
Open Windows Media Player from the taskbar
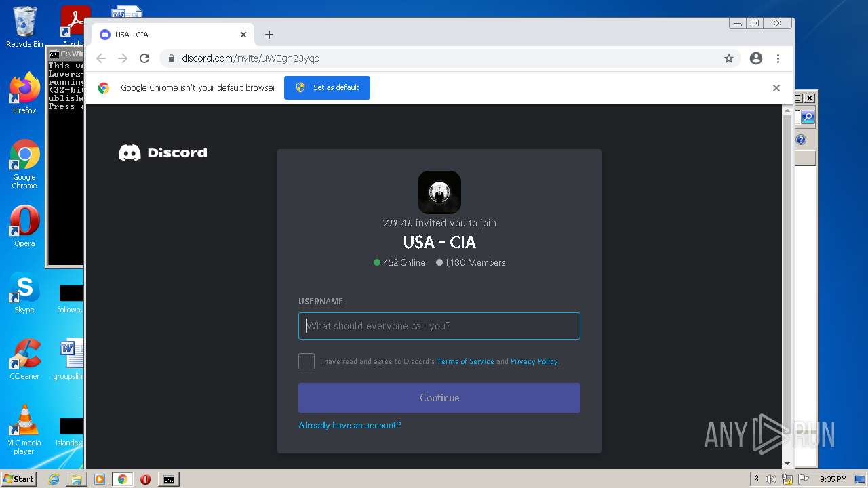tap(100, 479)
